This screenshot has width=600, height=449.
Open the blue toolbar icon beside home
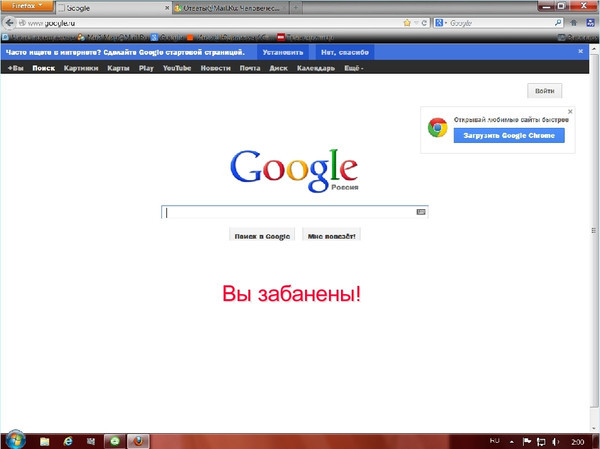pyautogui.click(x=591, y=23)
